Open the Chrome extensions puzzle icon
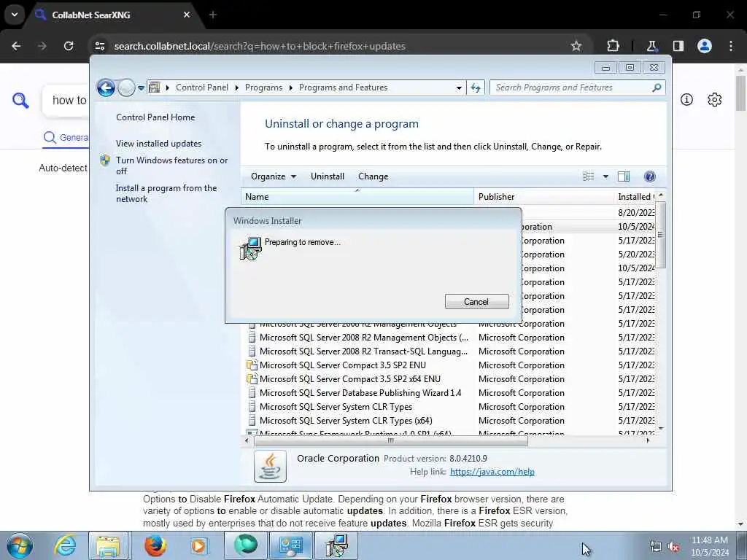 tap(613, 46)
